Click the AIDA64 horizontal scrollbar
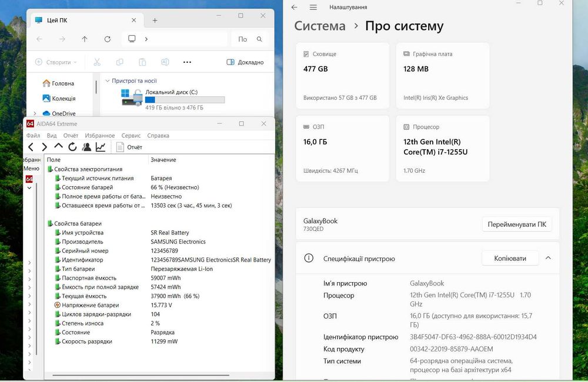This screenshot has width=588, height=382. point(141,375)
